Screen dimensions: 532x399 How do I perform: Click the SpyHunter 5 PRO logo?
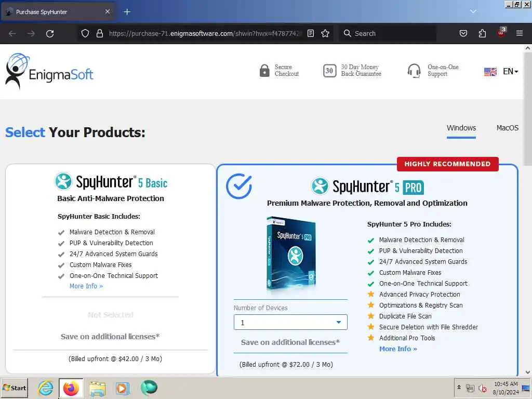point(367,187)
